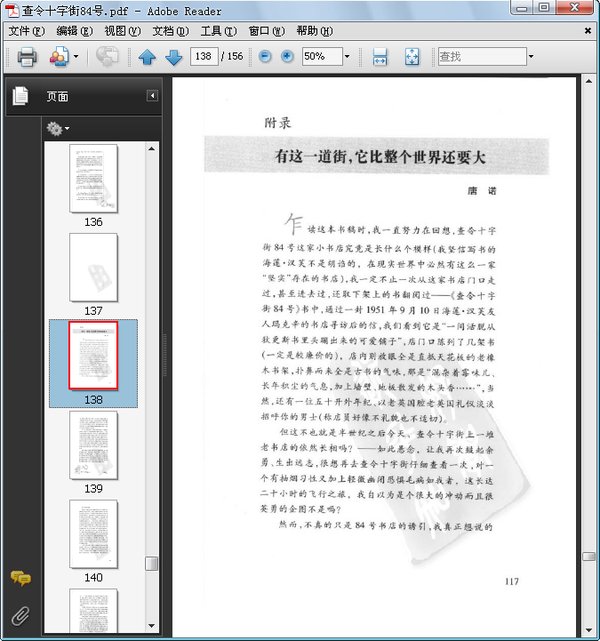
Task: Collapse the pages navigation panel
Action: (x=152, y=96)
